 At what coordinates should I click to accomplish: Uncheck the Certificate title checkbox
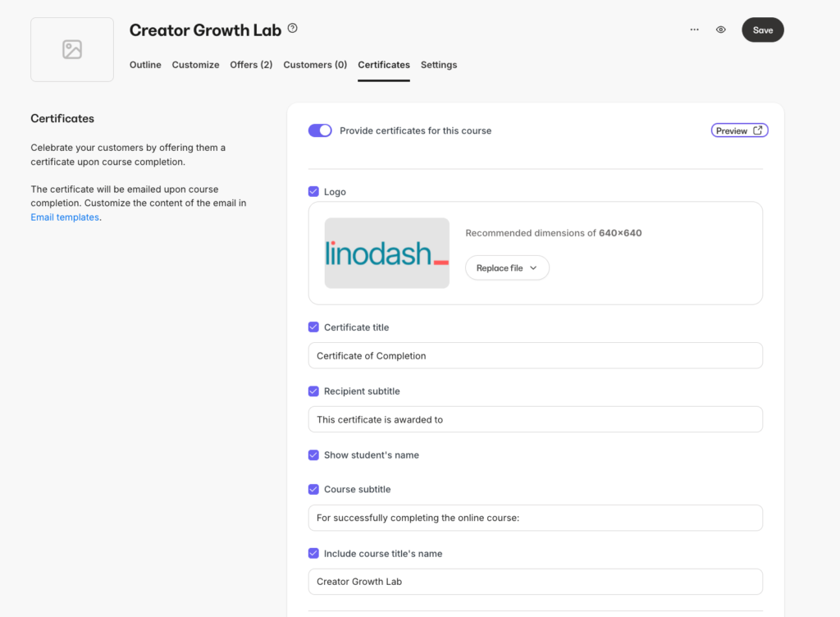pyautogui.click(x=313, y=327)
